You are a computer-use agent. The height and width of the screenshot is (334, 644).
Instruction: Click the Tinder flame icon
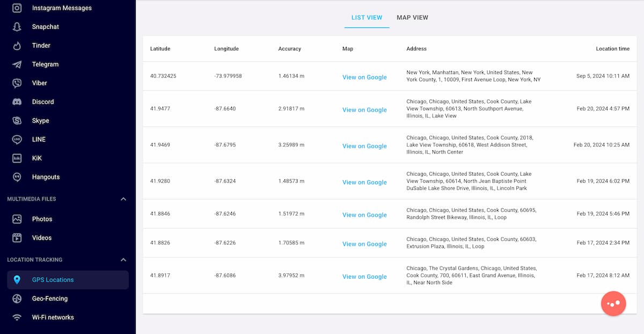pyautogui.click(x=17, y=46)
